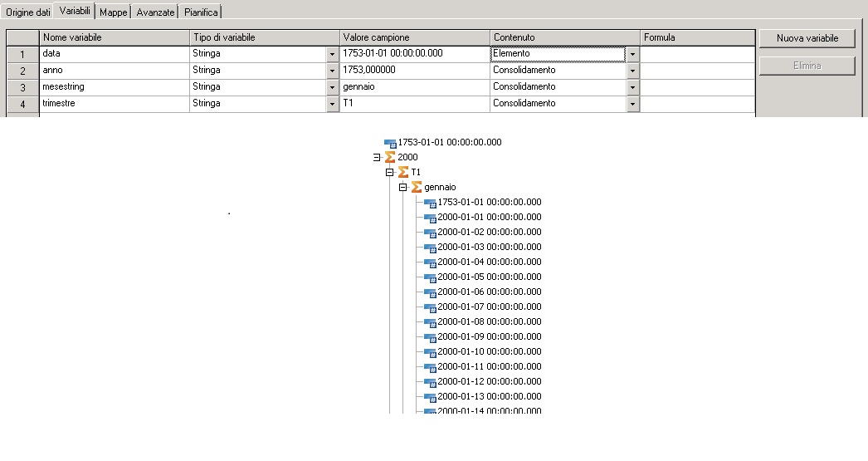Image resolution: width=868 pixels, height=461 pixels.
Task: Click the sigma icon next to 2000
Action: click(390, 157)
